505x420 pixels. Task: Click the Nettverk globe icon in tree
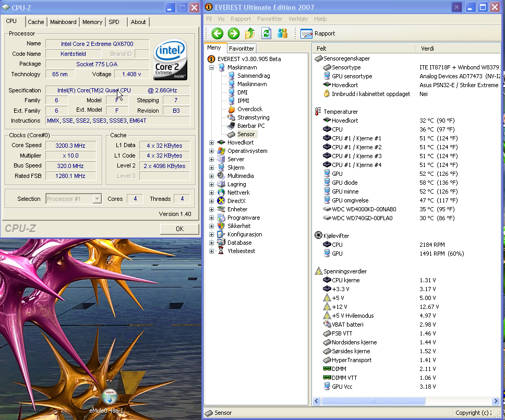tap(221, 193)
